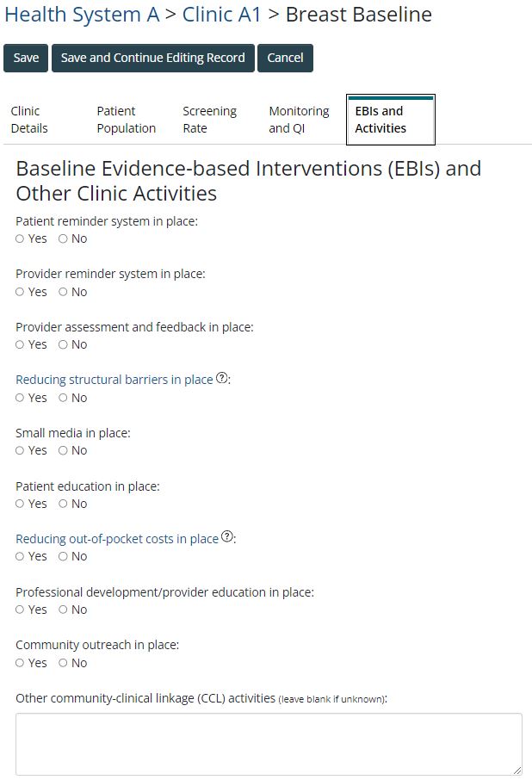
Task: Open help icon for Reducing out-of-pocket costs
Action: 227,538
